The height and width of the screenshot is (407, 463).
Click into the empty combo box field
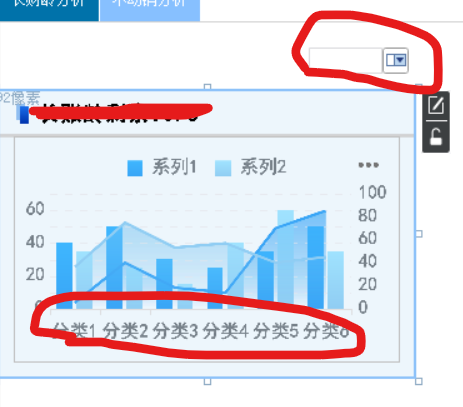[x=345, y=60]
